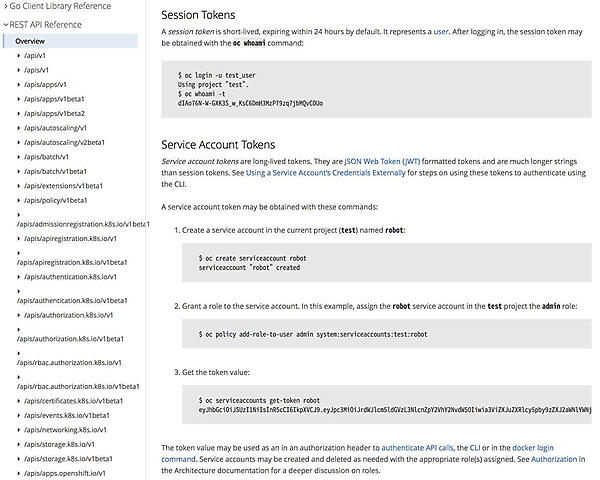
Task: Open the /apis/apps/v1 reference page
Action: click(x=45, y=84)
